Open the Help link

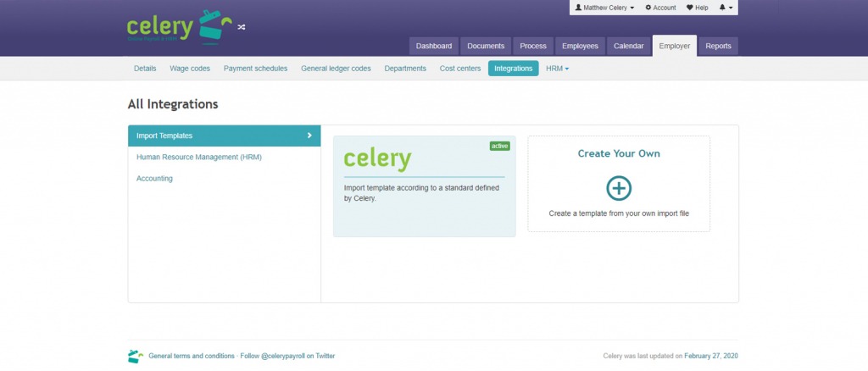698,8
